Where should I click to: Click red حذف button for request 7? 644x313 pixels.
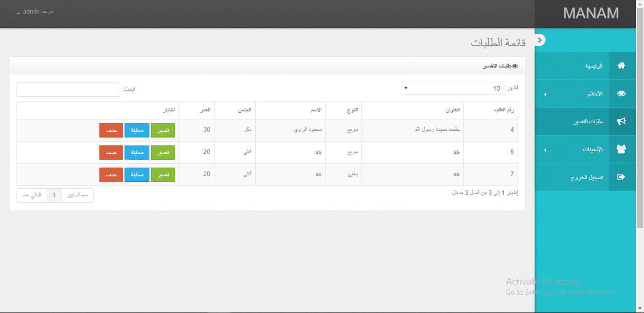click(x=111, y=174)
